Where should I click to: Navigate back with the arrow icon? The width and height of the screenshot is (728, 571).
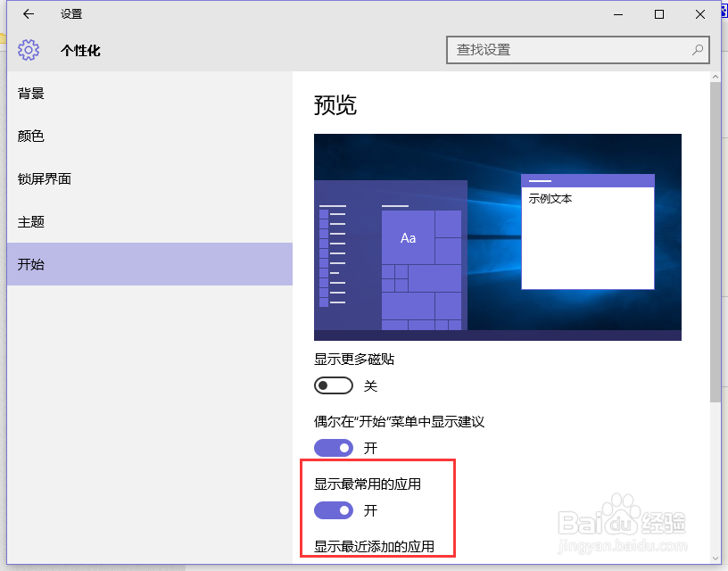point(27,14)
